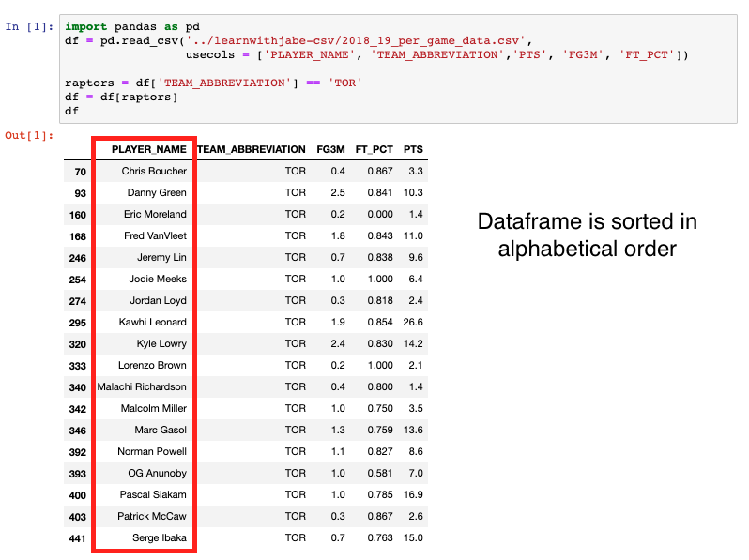Click Fred VanVleet's FT_PCT value 0.843
Viewport: 749px width, 560px height.
(380, 235)
